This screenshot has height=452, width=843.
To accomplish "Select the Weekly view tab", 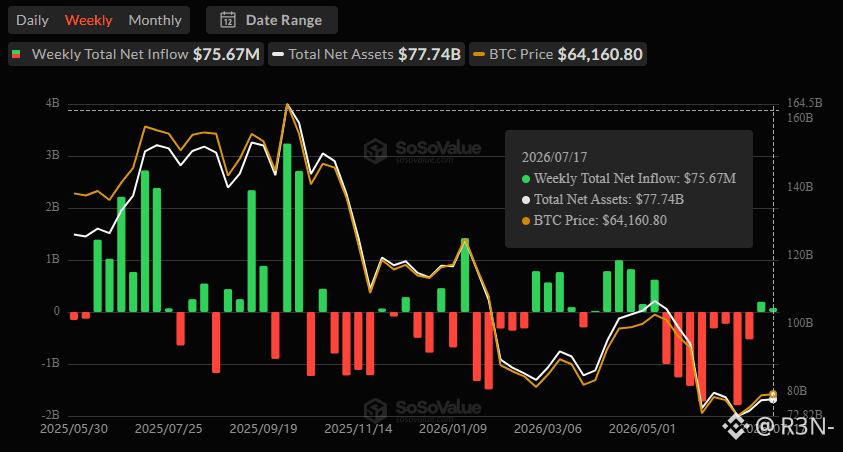I will tap(89, 20).
